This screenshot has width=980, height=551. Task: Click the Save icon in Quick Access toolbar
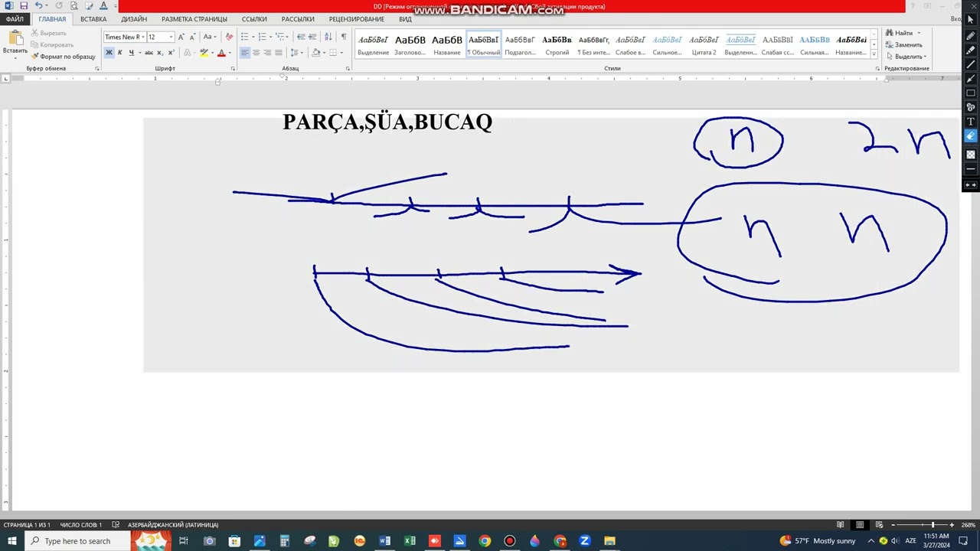click(24, 6)
